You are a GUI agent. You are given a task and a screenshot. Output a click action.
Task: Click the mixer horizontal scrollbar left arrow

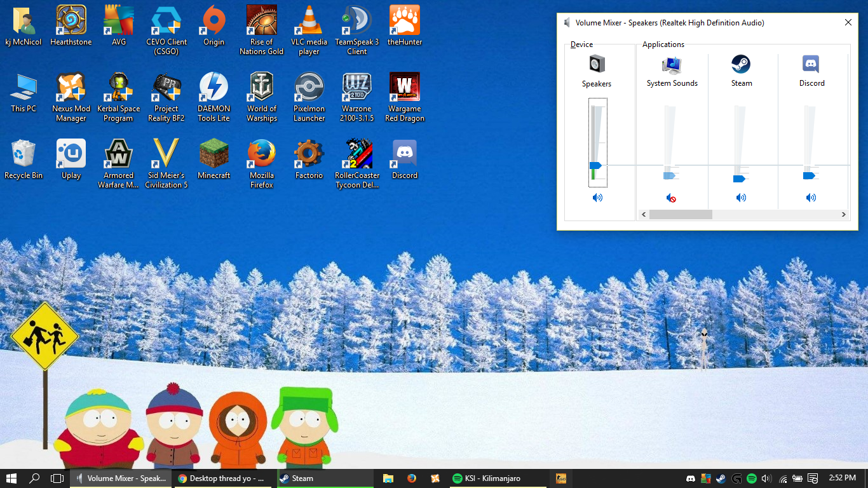(644, 215)
